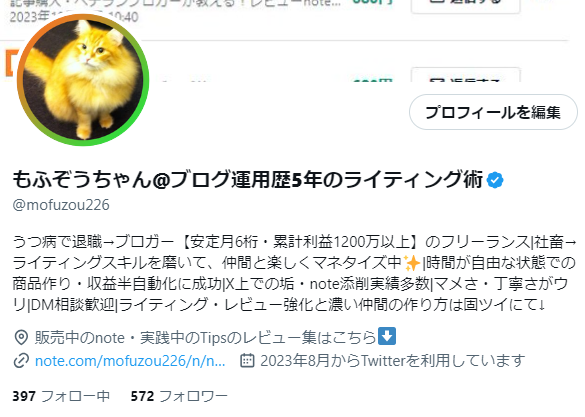Screen dimensions: 585x417
Task: Click the location pin icon
Action: coord(21,337)
